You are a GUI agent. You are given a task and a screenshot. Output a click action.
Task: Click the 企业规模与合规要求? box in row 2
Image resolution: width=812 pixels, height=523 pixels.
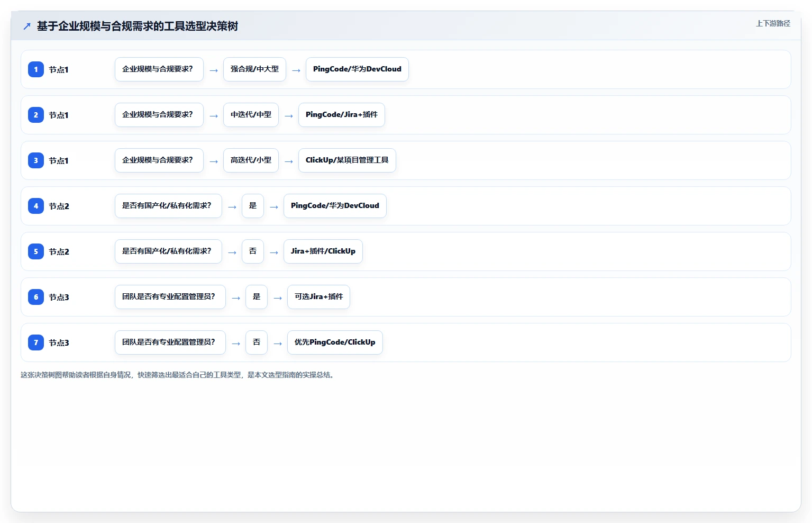159,115
